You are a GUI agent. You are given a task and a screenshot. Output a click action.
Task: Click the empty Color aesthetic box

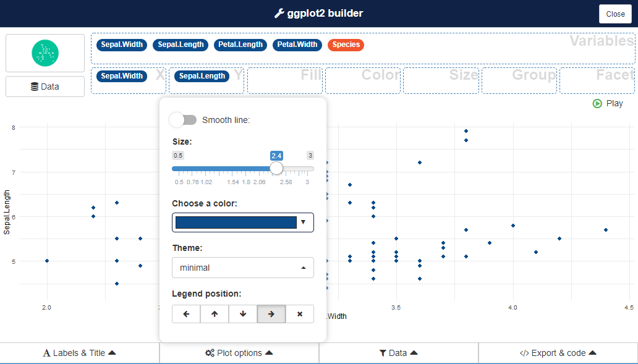(x=363, y=80)
